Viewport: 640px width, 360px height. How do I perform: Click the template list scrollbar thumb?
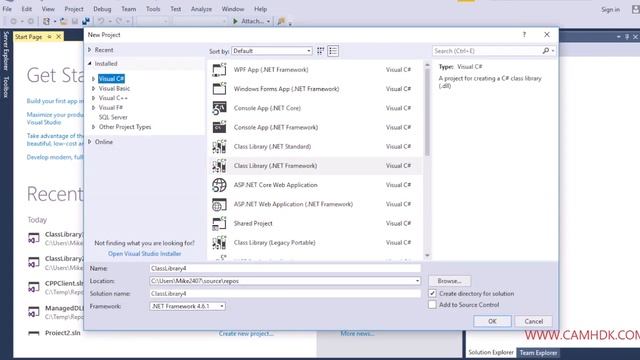(x=427, y=111)
